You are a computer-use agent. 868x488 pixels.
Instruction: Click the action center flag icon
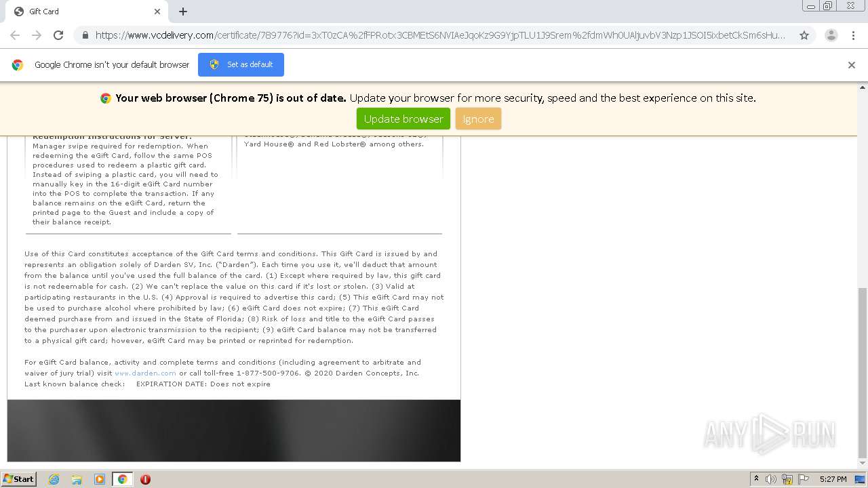click(x=804, y=479)
